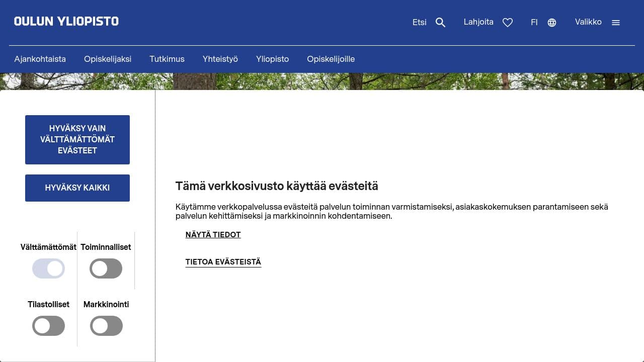
Task: Enable the Markkinointi cookies toggle
Action: [x=106, y=326]
